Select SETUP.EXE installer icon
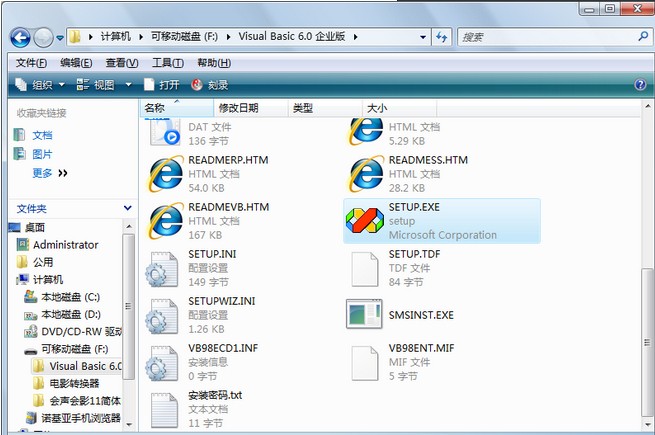Image resolution: width=655 pixels, height=435 pixels. pos(365,221)
